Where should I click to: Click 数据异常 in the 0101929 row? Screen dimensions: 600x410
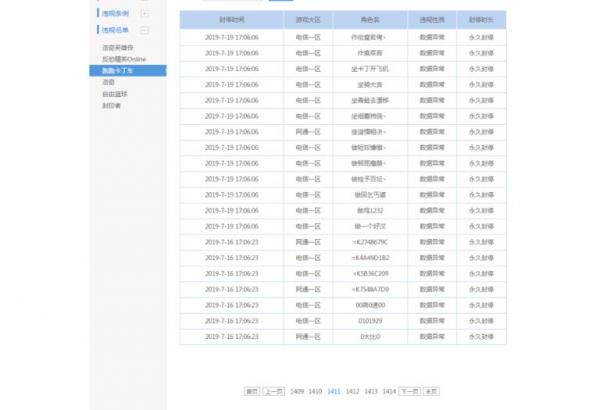click(x=432, y=321)
